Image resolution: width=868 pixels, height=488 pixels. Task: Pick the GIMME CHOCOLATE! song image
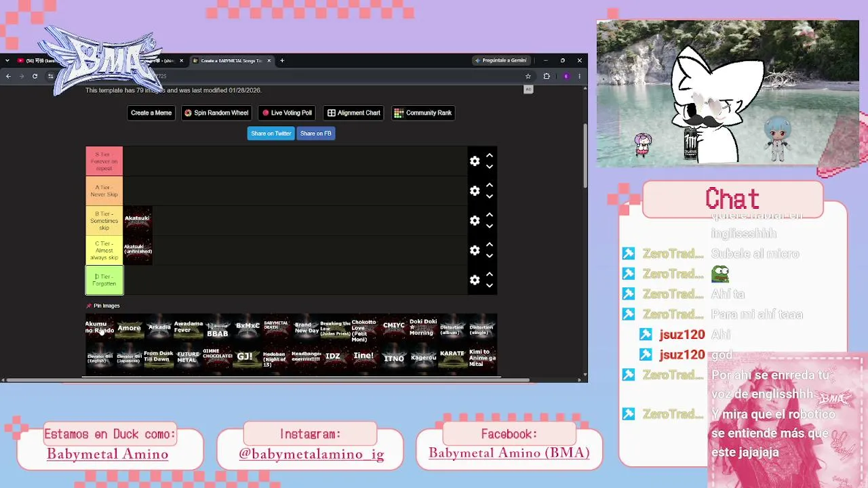coord(218,357)
